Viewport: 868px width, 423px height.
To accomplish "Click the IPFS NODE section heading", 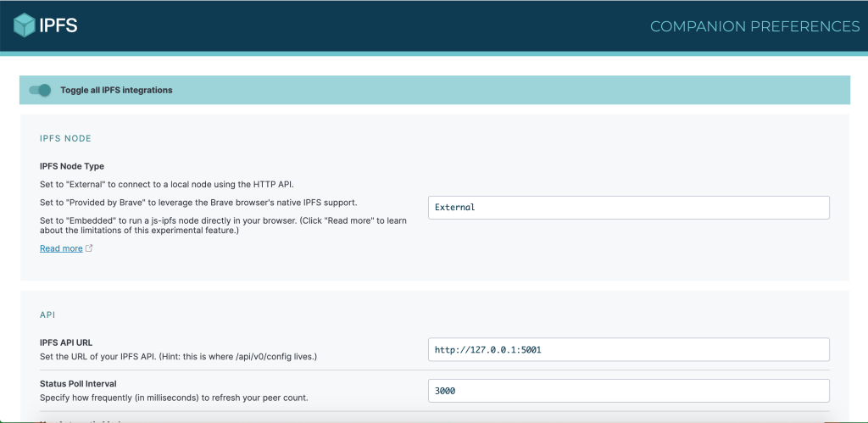I will coord(65,138).
